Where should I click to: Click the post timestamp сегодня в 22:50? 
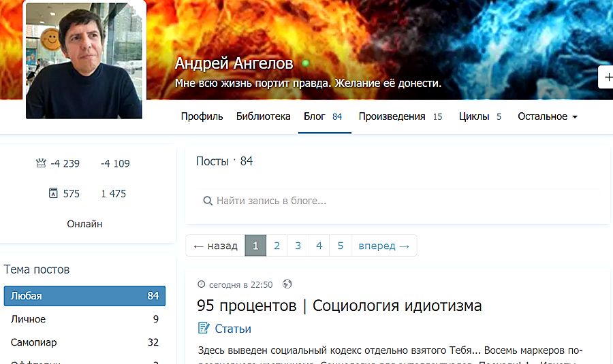pyautogui.click(x=241, y=284)
